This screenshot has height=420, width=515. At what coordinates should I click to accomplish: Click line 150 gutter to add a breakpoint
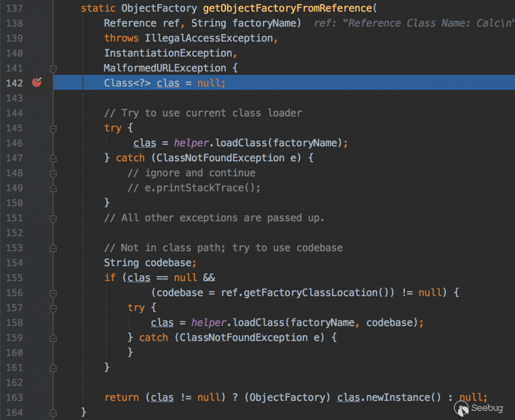(x=37, y=203)
